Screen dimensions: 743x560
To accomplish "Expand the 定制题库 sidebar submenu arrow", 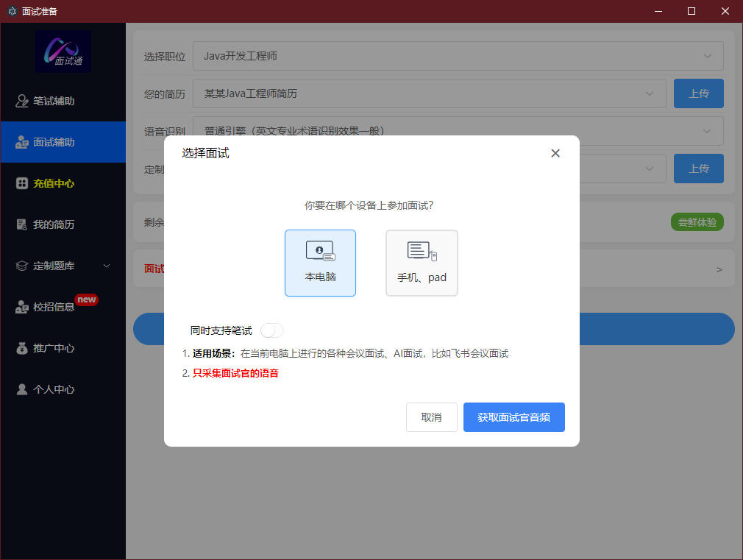I will pyautogui.click(x=107, y=266).
